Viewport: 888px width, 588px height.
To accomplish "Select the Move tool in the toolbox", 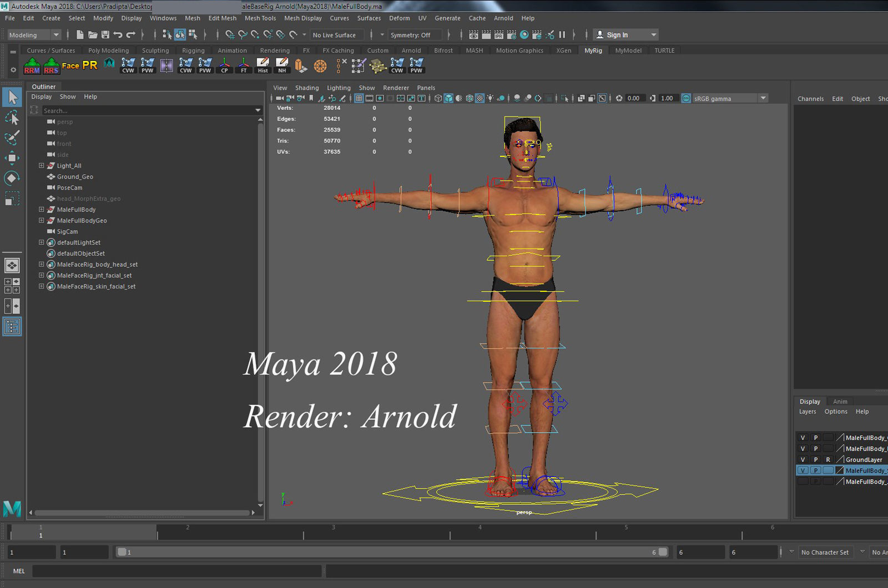I will [x=12, y=158].
